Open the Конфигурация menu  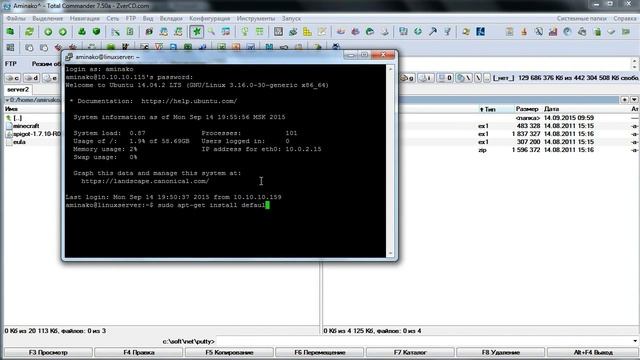(x=209, y=18)
